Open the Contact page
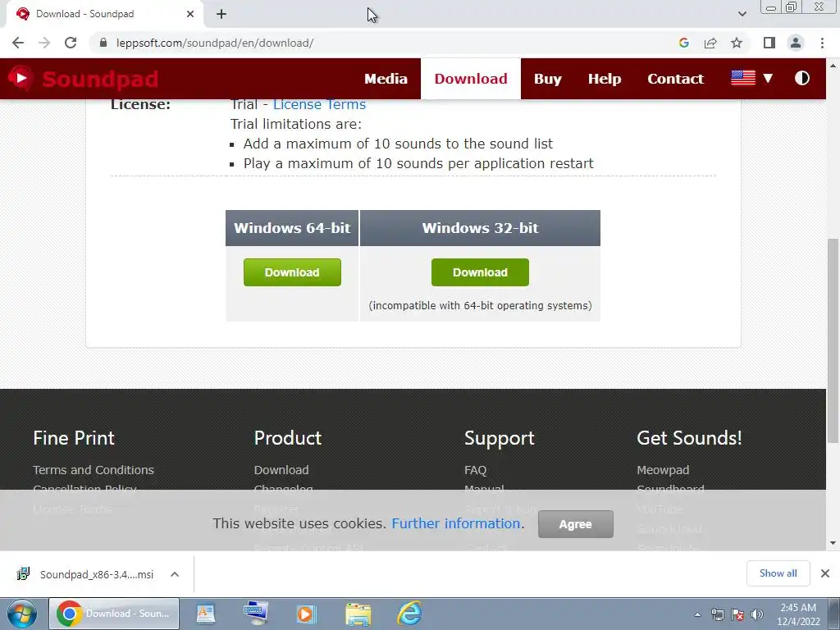The width and height of the screenshot is (840, 630). click(676, 79)
